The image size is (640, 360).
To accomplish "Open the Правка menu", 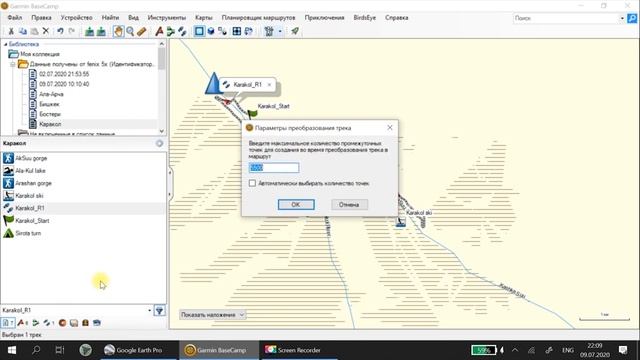I will click(41, 18).
